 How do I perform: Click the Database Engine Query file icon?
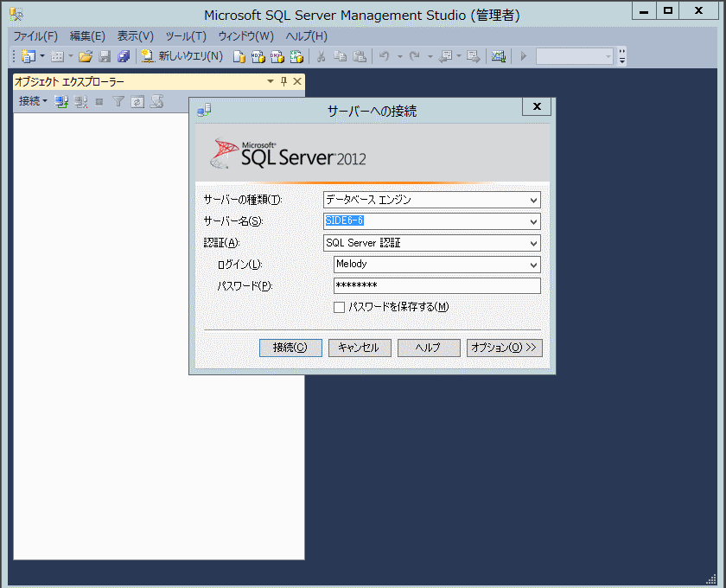(x=239, y=56)
